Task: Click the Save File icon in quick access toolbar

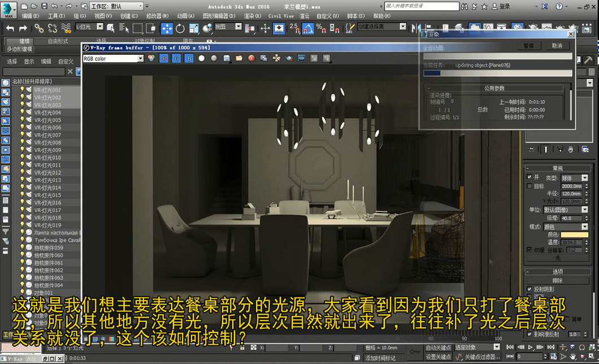Action: (44, 6)
